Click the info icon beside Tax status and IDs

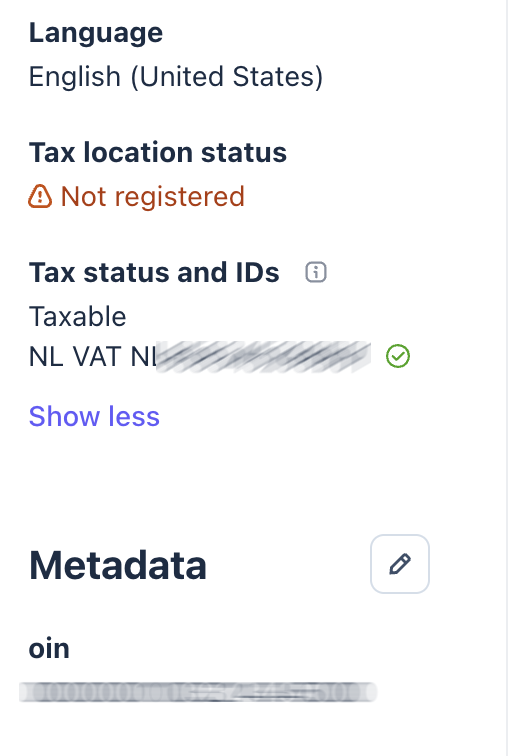pyautogui.click(x=316, y=272)
